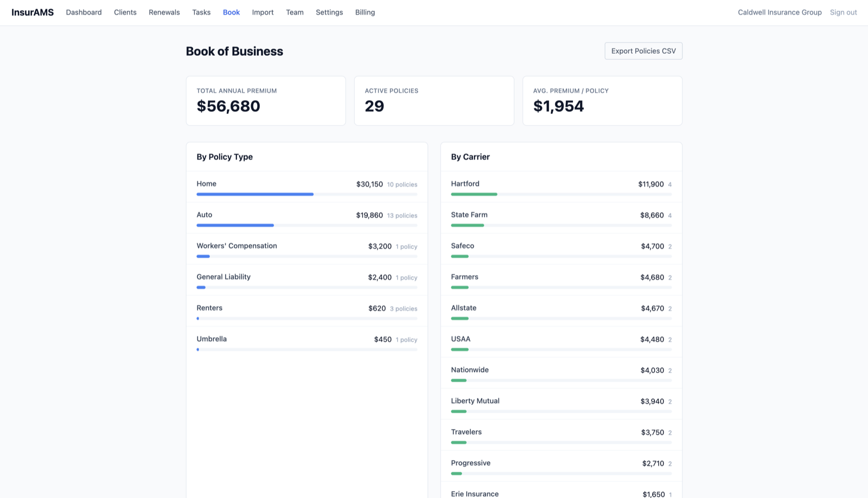Click the Sign out link
The image size is (868, 498).
coord(843,12)
